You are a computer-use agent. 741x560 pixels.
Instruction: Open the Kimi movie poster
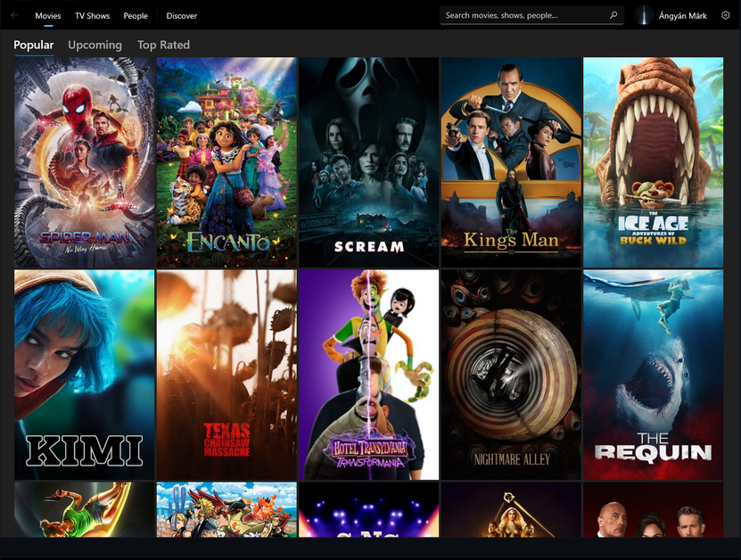[x=85, y=375]
